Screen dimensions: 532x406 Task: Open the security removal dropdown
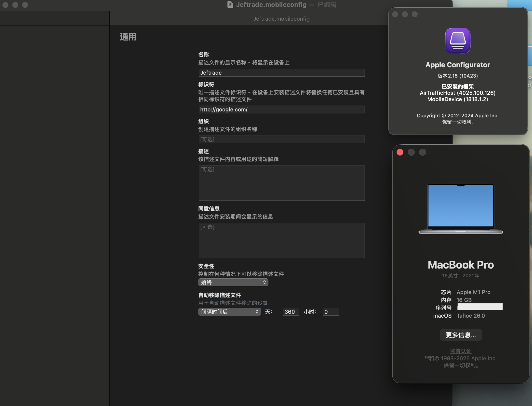[233, 282]
